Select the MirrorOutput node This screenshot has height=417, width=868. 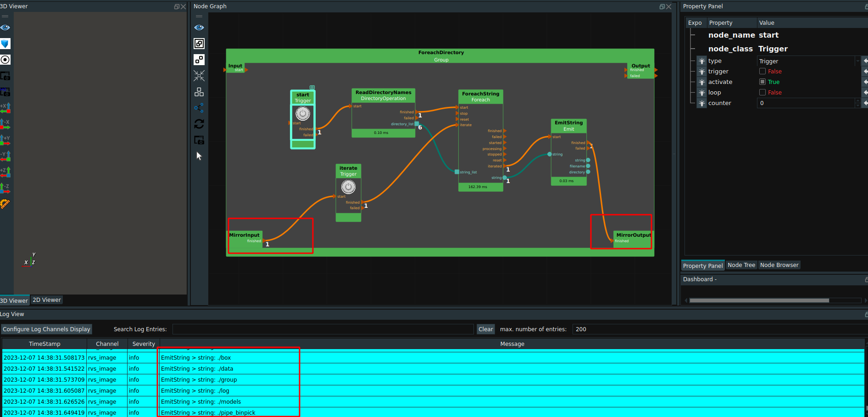633,239
